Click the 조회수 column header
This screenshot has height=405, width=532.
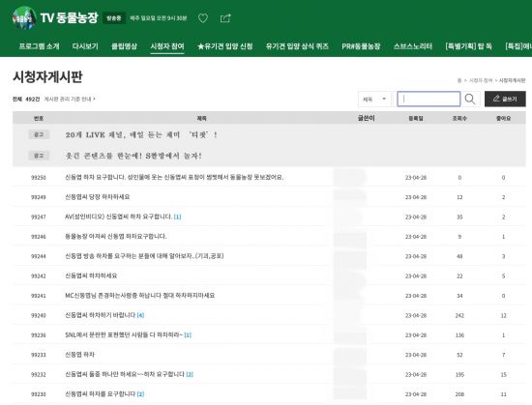tap(459, 118)
